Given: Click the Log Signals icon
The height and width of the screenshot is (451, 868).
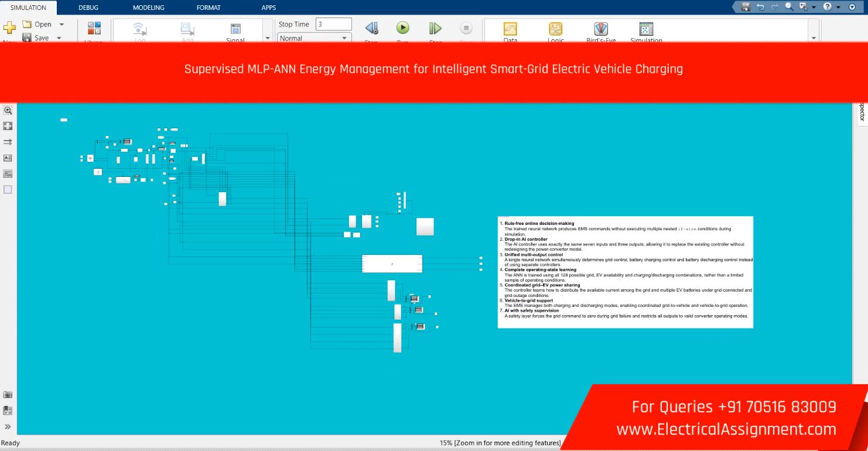Looking at the screenshot, I should (139, 29).
